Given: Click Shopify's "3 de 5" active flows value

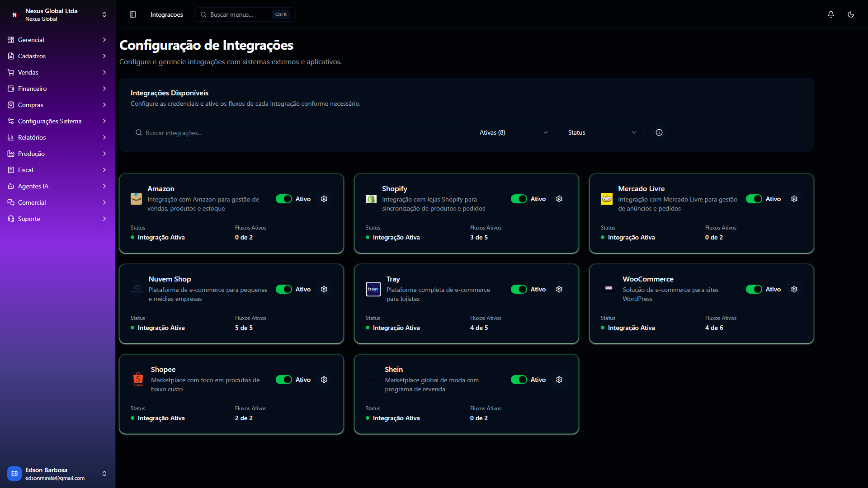Looking at the screenshot, I should [x=479, y=237].
